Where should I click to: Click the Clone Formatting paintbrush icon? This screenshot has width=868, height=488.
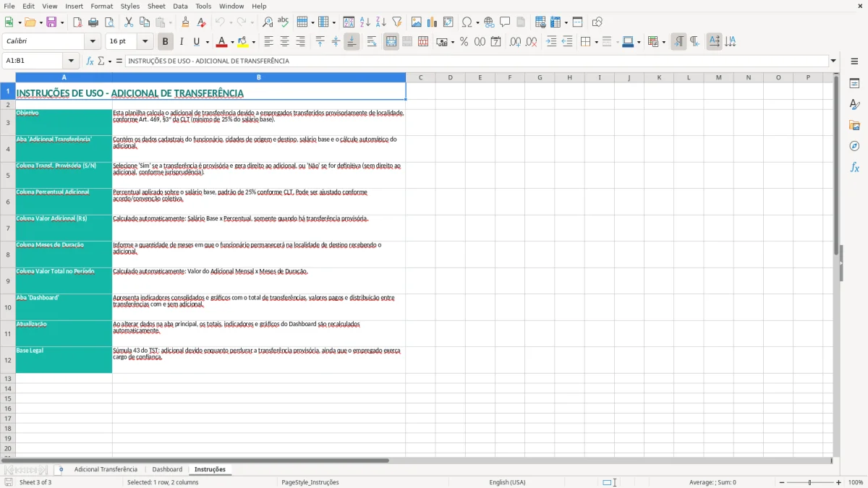pos(185,22)
